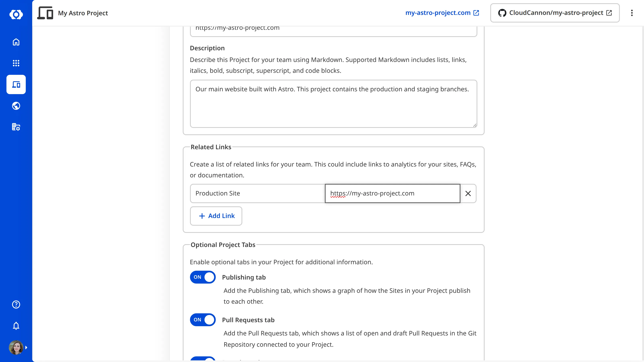Click the project devices icon in header
This screenshot has height=362, width=644.
tap(45, 13)
